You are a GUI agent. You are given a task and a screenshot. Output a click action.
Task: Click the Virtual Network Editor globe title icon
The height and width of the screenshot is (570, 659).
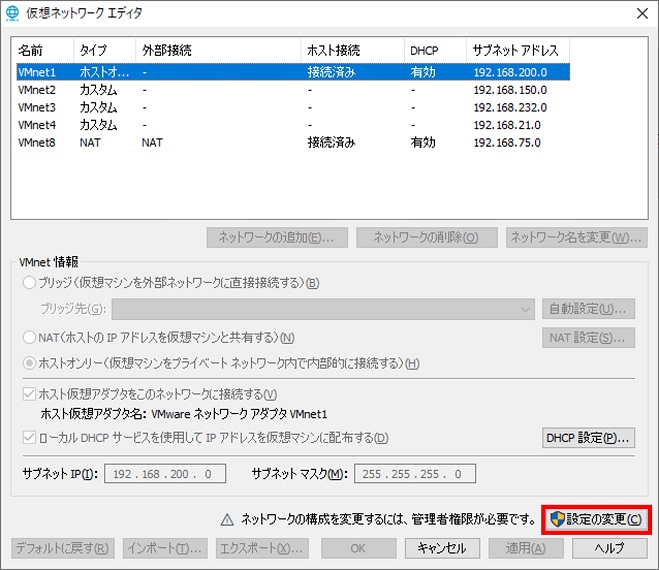15,13
